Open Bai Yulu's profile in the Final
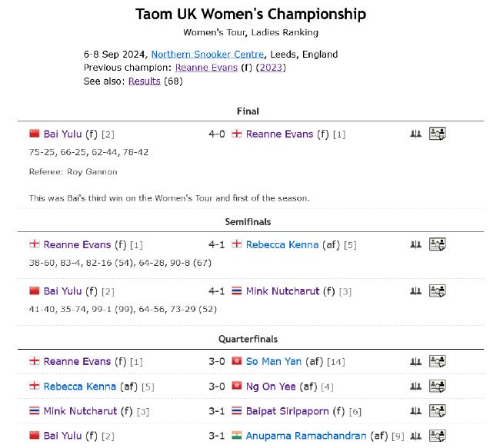Screen dimensions: 500x448 (62, 134)
